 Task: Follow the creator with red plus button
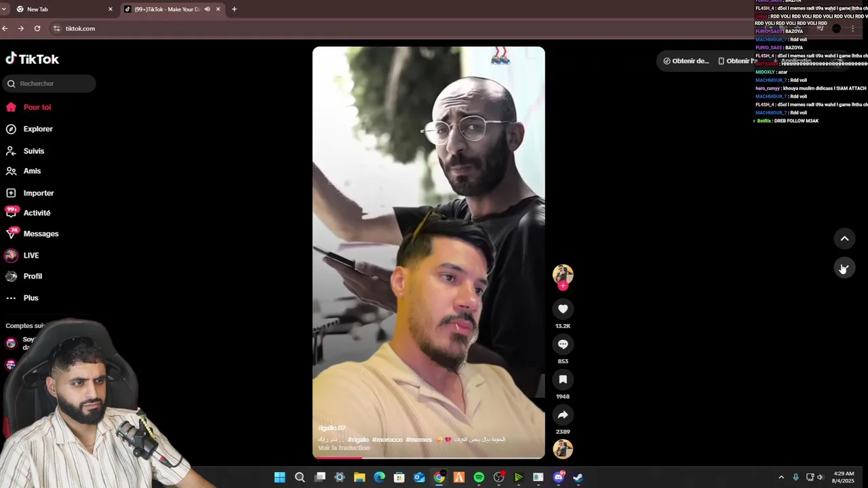(x=563, y=285)
